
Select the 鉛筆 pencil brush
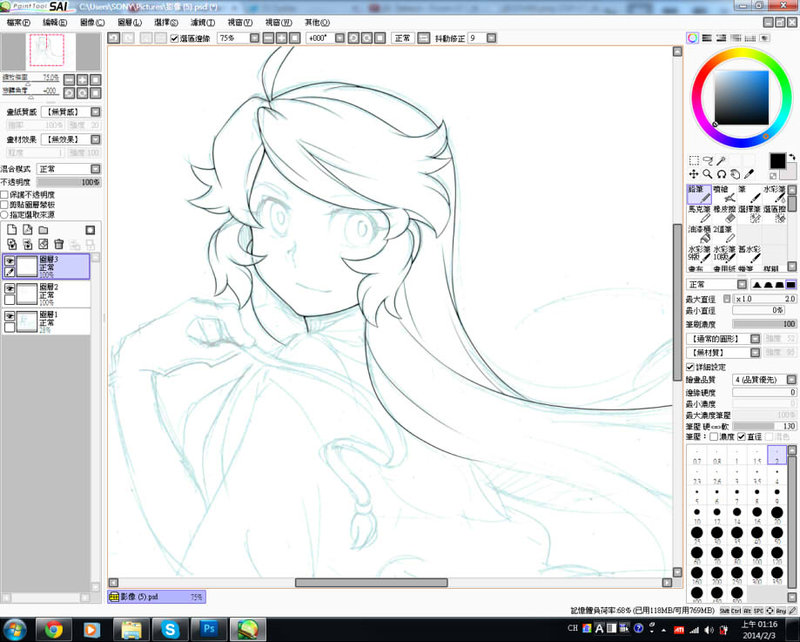699,194
